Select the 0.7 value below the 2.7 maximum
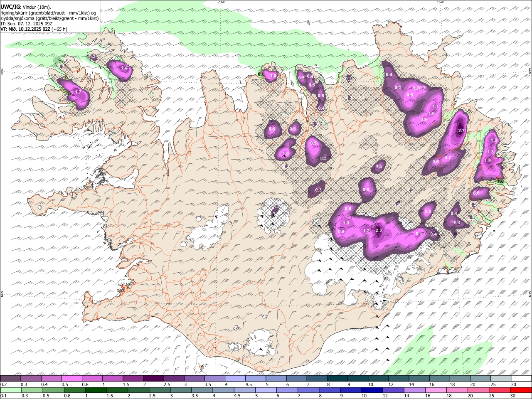 [x=448, y=158]
